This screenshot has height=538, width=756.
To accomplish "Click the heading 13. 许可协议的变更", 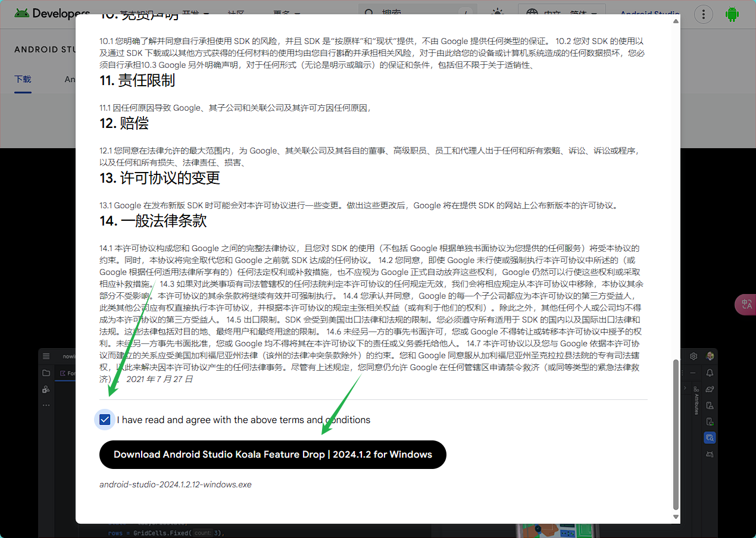I will tap(160, 178).
